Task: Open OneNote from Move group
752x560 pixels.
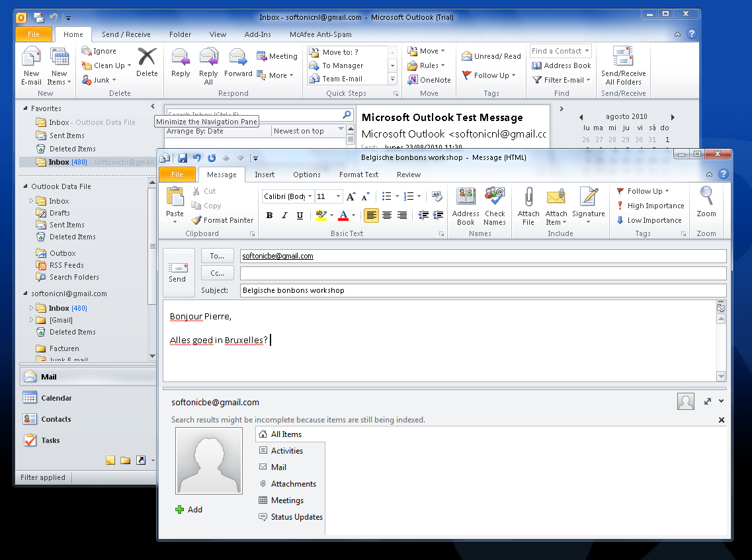Action: click(429, 80)
